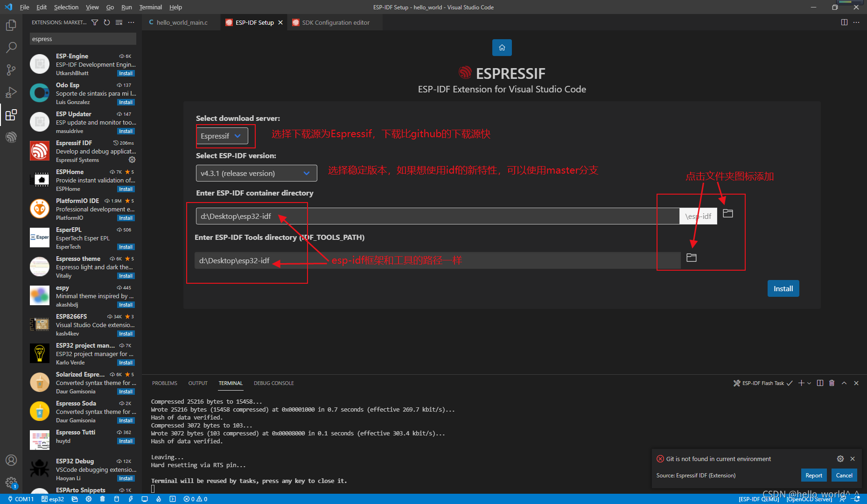
Task: Install the ESP8266FS extension
Action: tap(126, 334)
